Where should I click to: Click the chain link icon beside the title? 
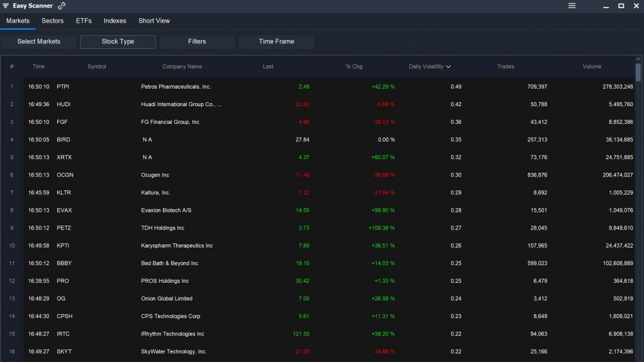[61, 6]
